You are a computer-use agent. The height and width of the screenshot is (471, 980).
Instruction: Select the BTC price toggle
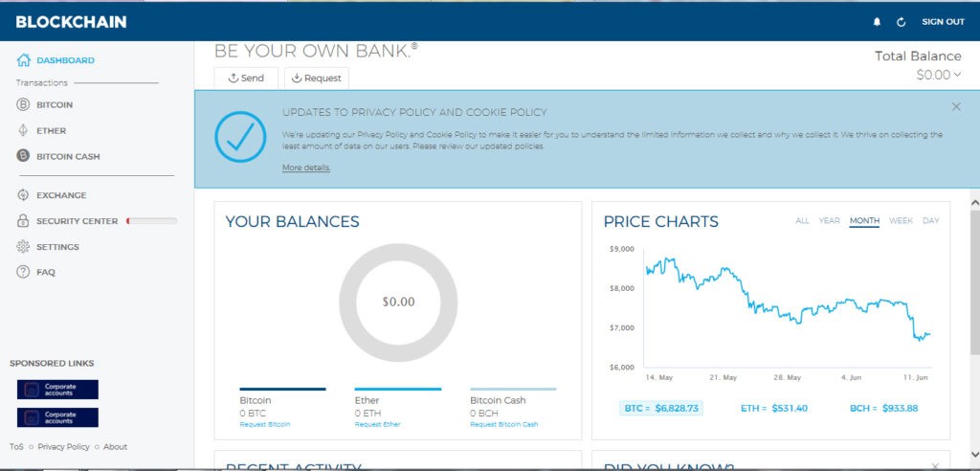coord(662,409)
